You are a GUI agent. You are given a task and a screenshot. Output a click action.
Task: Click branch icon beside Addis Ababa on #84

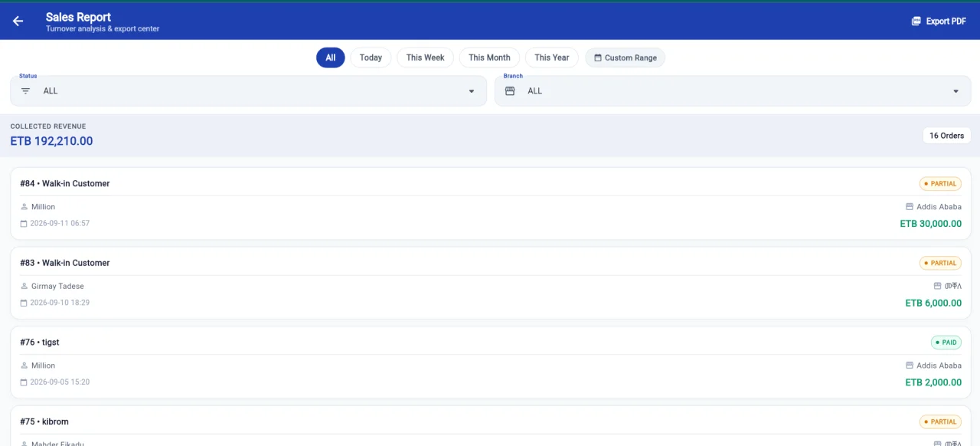click(x=910, y=207)
